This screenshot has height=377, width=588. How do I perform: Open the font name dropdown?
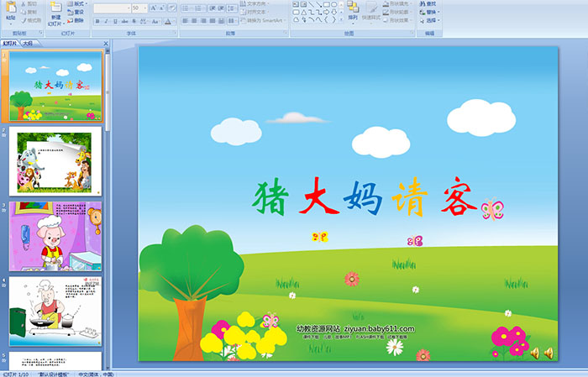coord(126,8)
